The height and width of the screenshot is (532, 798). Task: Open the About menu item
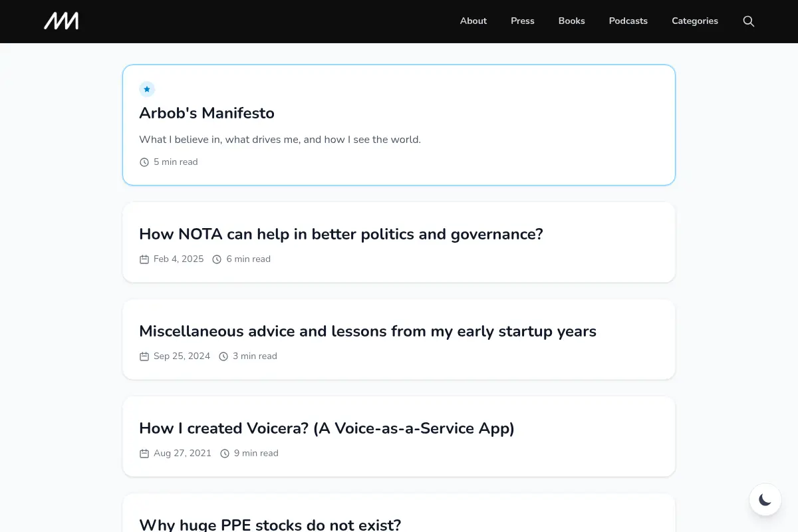coord(473,21)
